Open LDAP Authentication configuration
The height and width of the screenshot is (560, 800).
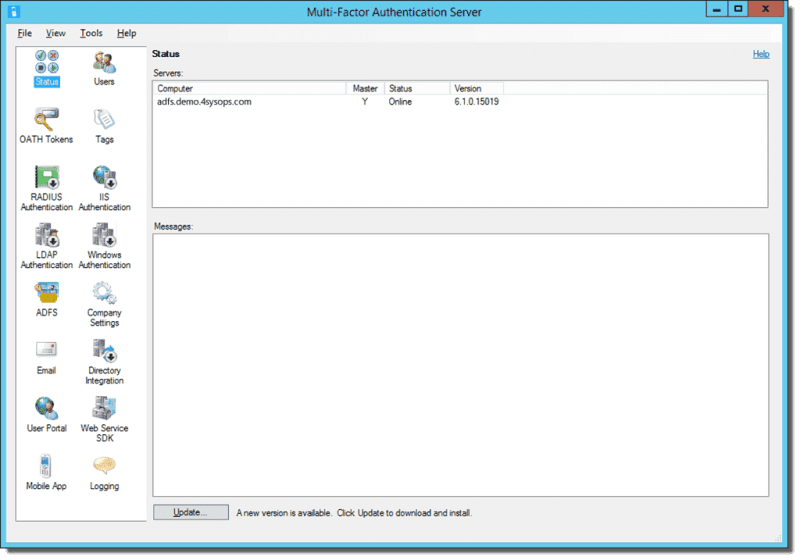[46, 246]
